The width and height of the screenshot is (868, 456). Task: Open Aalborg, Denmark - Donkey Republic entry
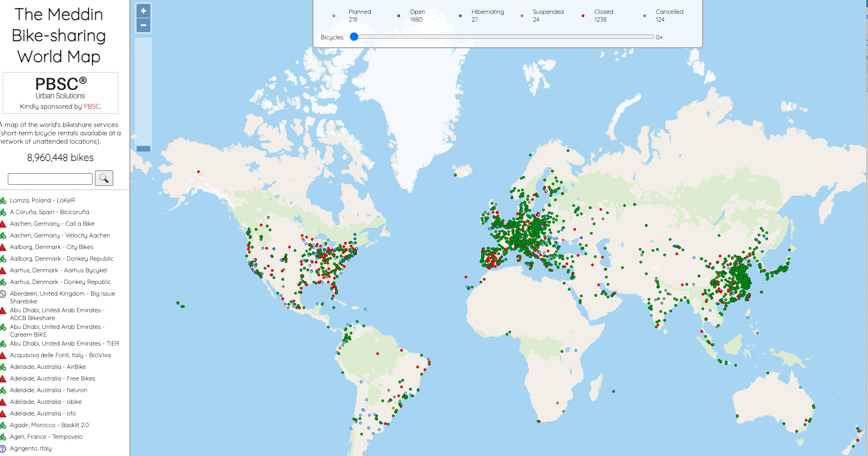[x=62, y=259]
